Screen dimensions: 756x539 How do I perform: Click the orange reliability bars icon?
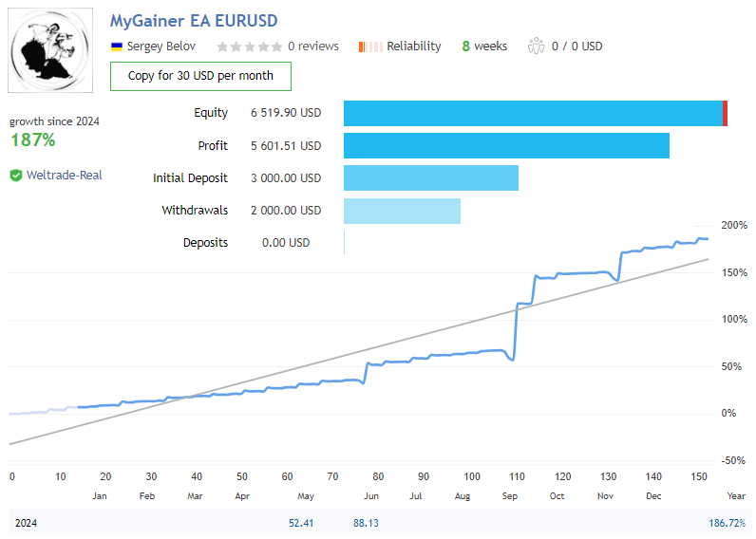(x=370, y=46)
